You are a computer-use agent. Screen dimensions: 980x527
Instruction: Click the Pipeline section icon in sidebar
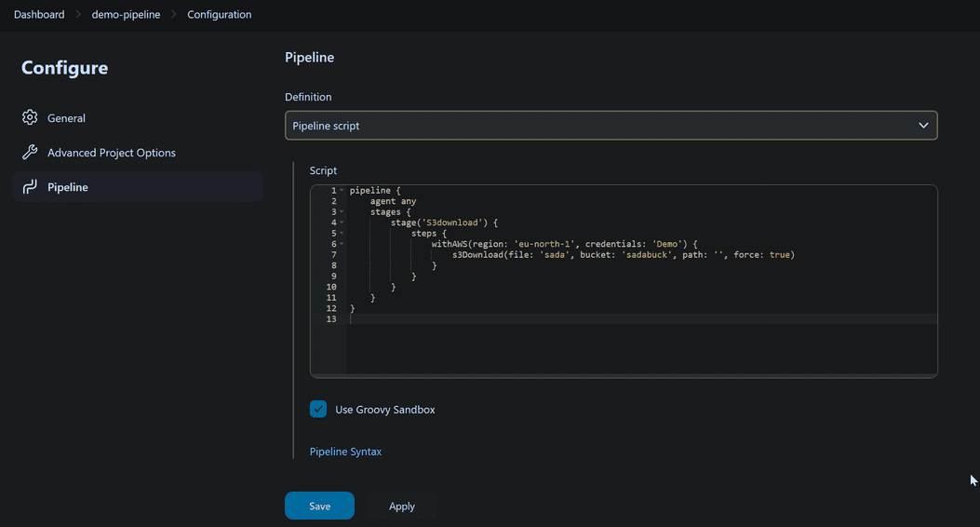pos(30,187)
